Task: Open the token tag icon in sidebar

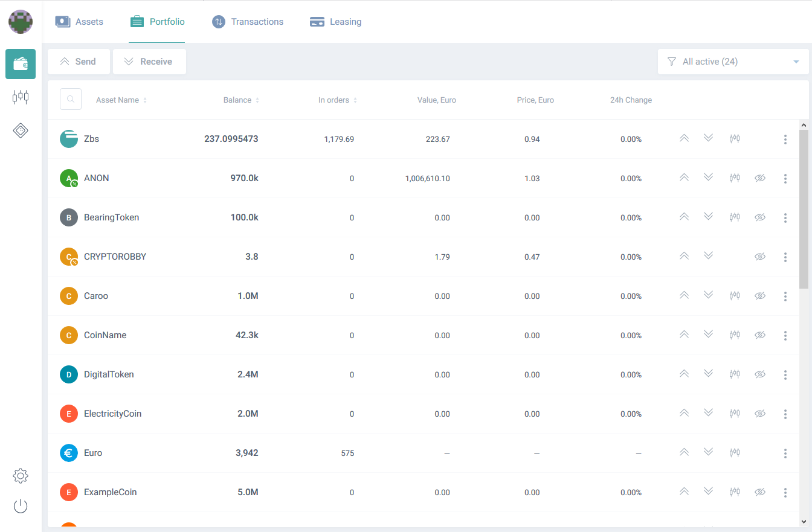Action: (x=21, y=130)
